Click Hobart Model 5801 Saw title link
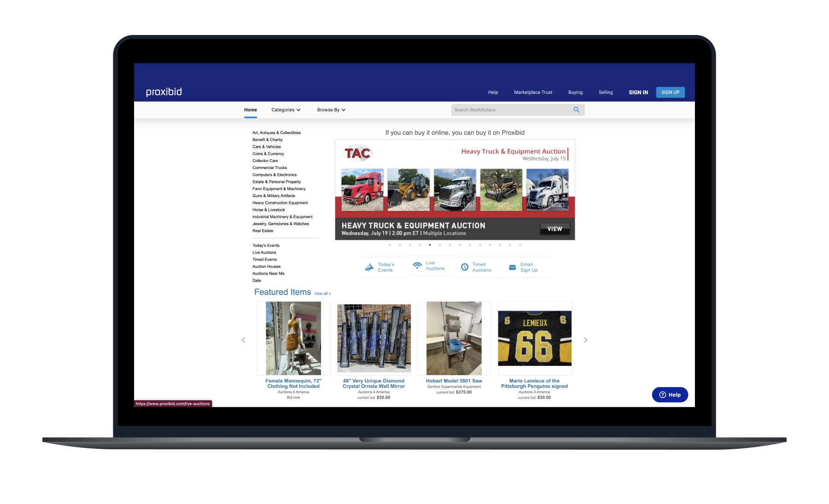The image size is (829, 504). tap(454, 381)
